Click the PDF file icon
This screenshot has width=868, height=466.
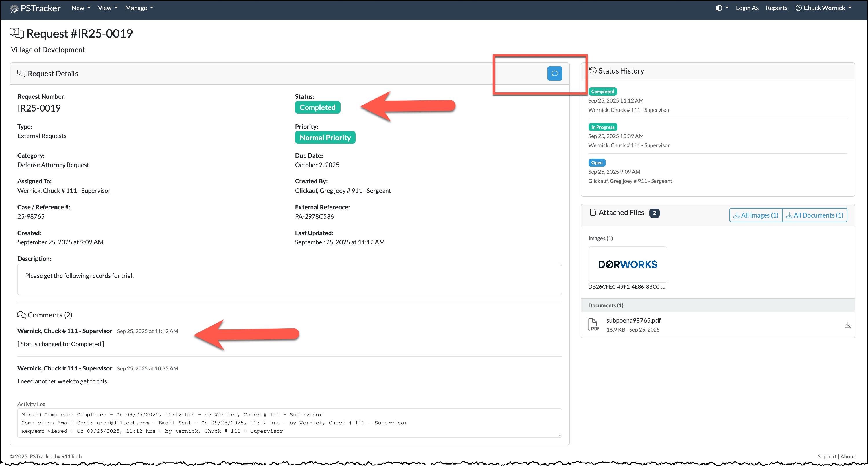point(593,325)
